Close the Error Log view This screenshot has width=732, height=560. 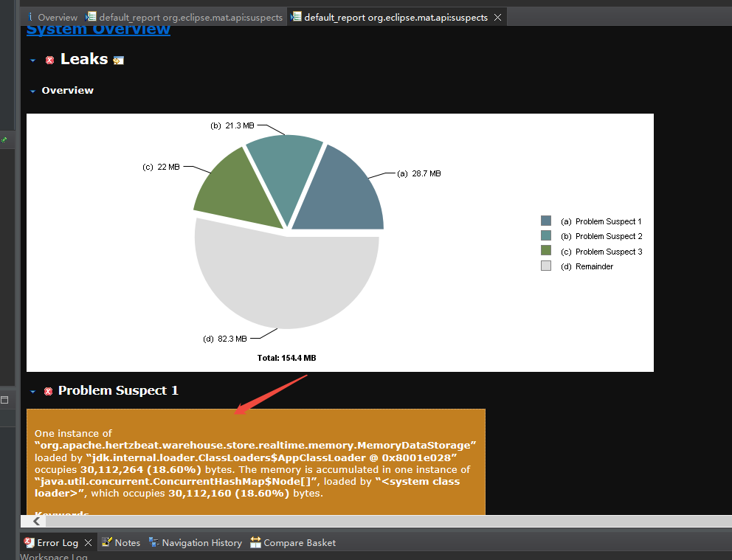pos(88,543)
